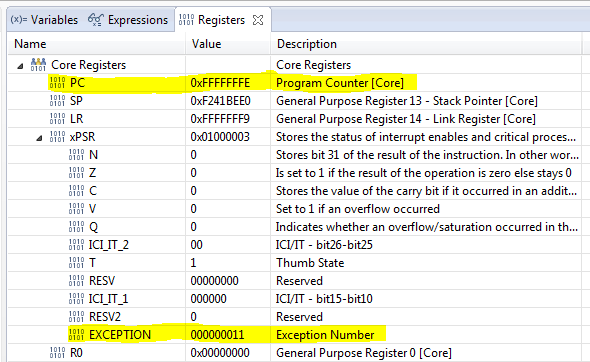Select the xPSR register icon
590x362 pixels.
57,137
